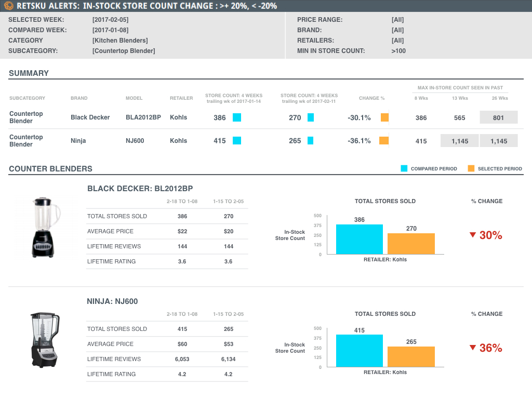Click the BLACK DECKER: BL2012BP heading
This screenshot has width=532, height=399.
pos(140,189)
